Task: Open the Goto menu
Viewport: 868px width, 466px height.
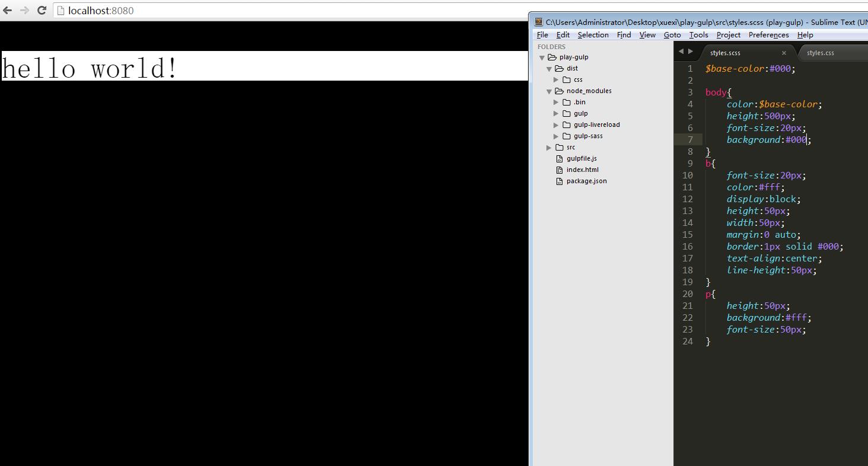Action: click(x=672, y=35)
